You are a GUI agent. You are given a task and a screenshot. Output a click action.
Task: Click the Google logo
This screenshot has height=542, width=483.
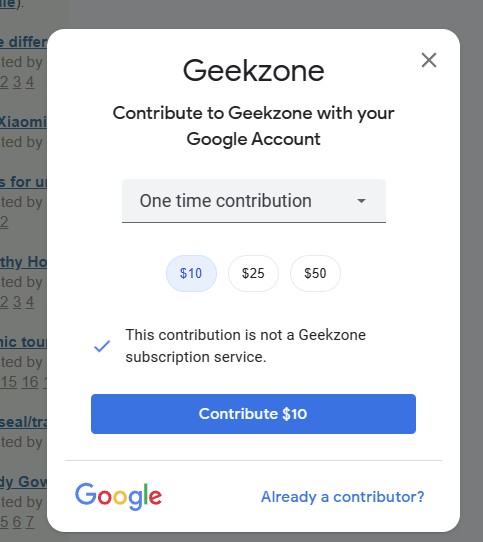118,497
